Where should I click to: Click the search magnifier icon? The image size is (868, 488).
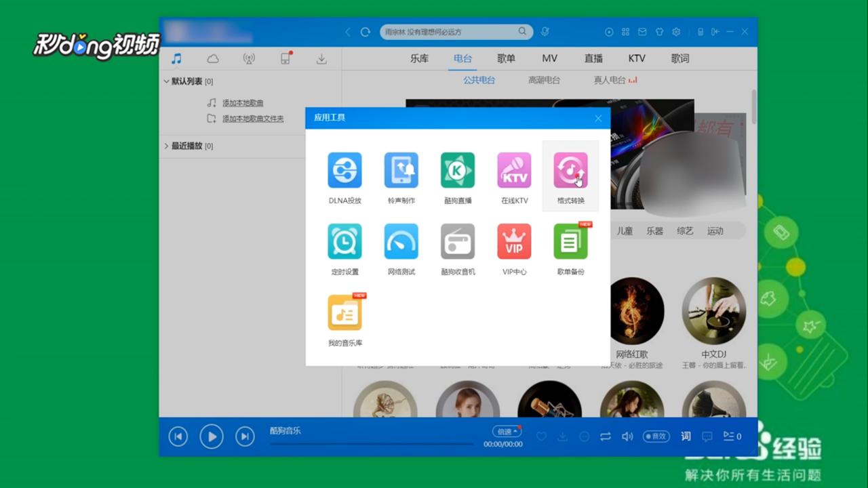pyautogui.click(x=522, y=31)
